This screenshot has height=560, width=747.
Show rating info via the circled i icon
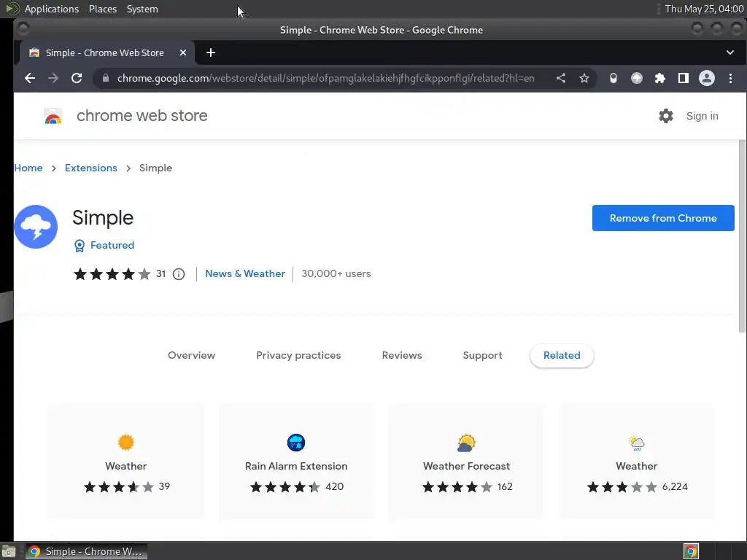tap(179, 274)
